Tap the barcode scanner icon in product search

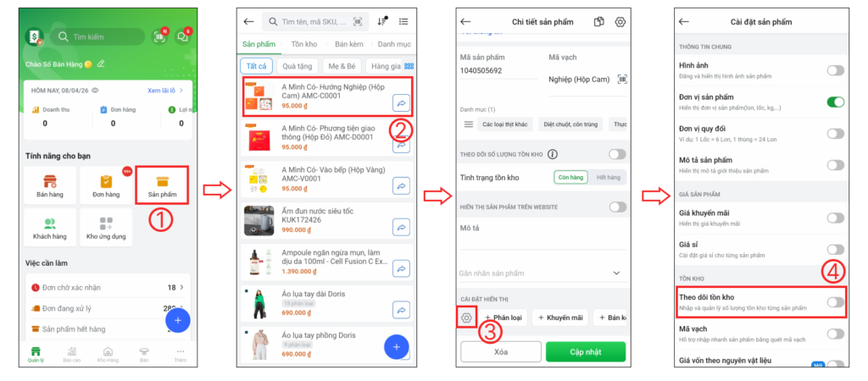point(358,21)
